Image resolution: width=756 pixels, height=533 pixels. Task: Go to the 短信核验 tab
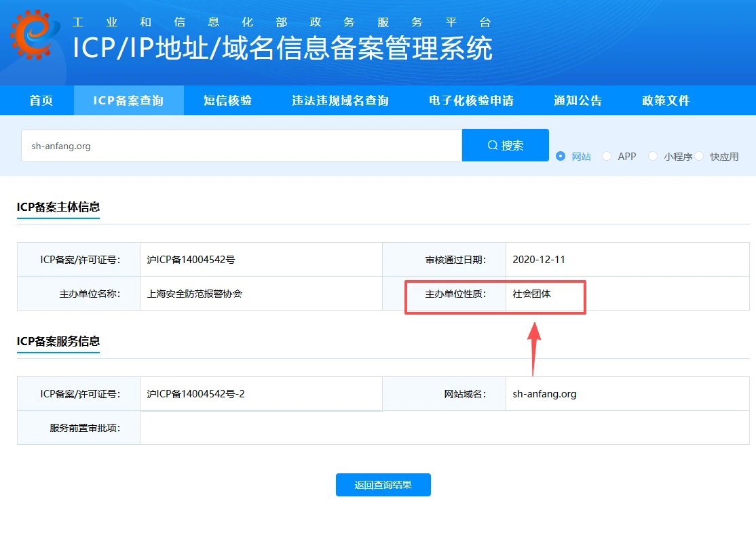point(227,100)
